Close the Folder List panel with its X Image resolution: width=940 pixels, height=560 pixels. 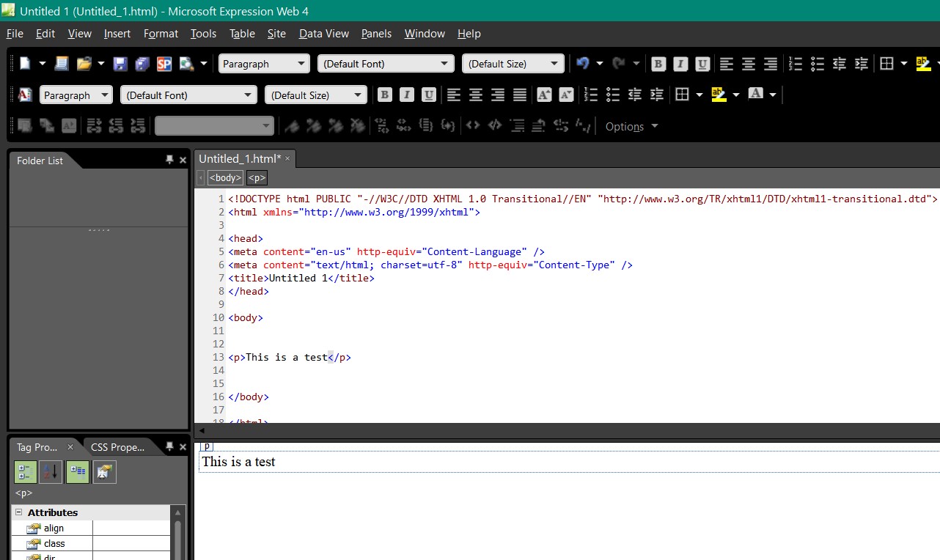(x=183, y=160)
